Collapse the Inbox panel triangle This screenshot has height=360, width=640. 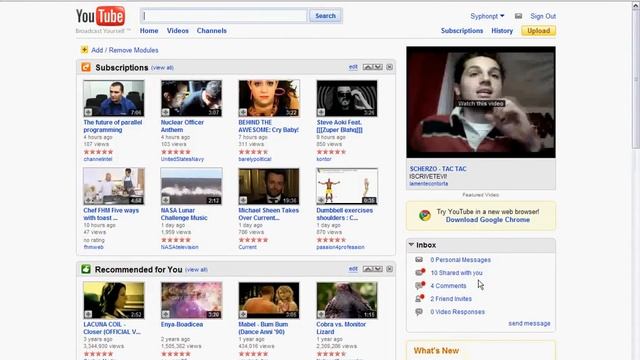click(x=411, y=244)
